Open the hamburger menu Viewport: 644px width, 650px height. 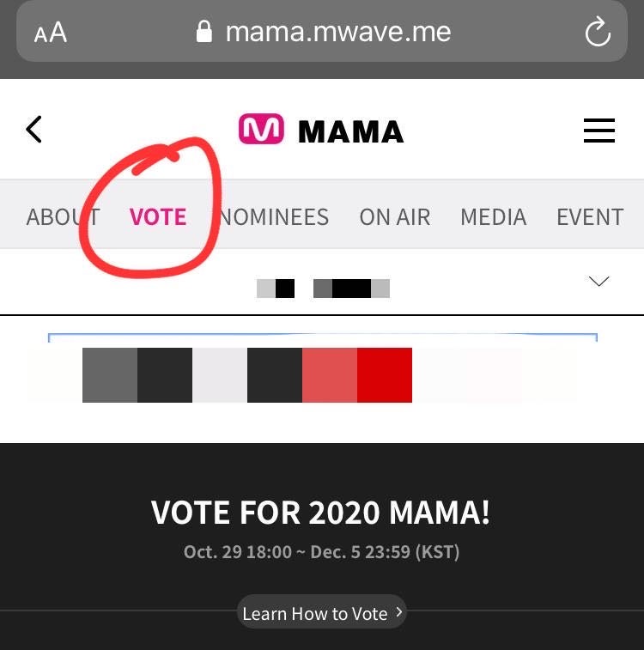pyautogui.click(x=599, y=131)
